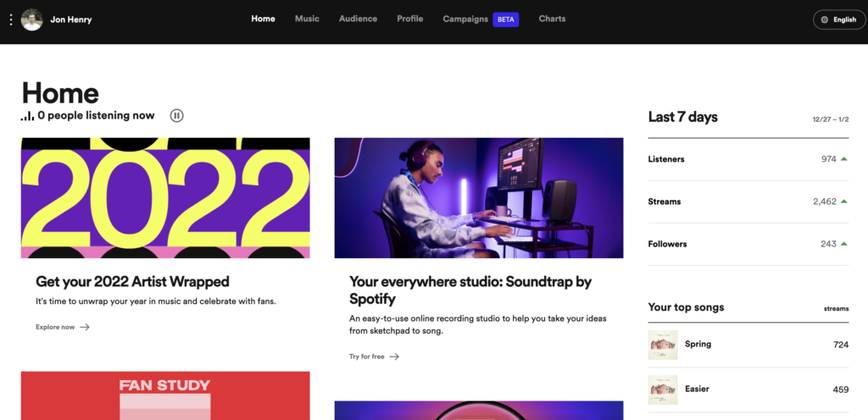868x420 pixels.
Task: Go to the Profile tab
Action: 410,19
